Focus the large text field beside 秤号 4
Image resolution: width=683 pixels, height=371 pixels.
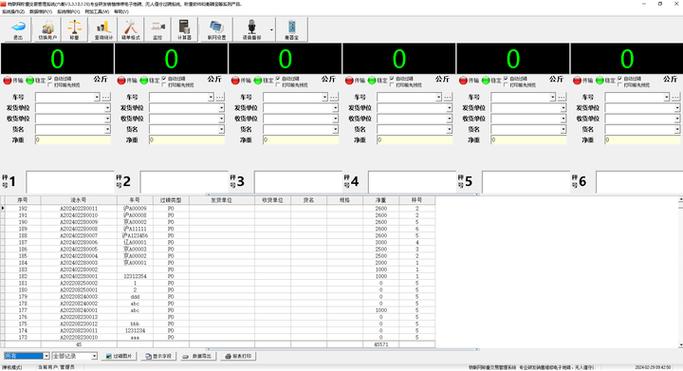(x=412, y=182)
